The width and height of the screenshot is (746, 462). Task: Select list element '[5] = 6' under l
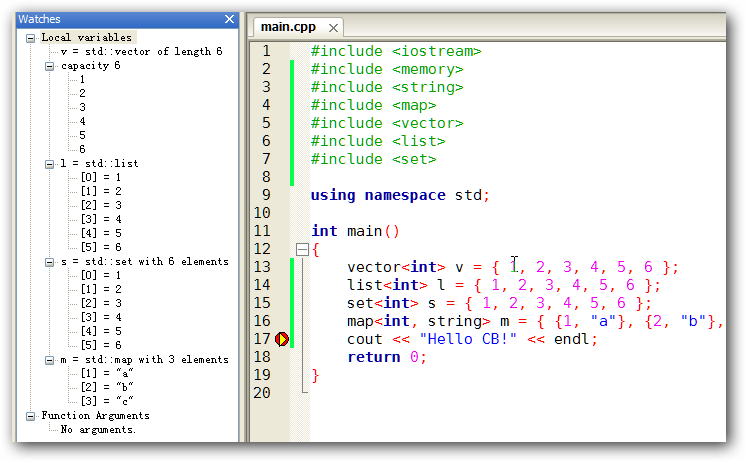click(x=101, y=247)
